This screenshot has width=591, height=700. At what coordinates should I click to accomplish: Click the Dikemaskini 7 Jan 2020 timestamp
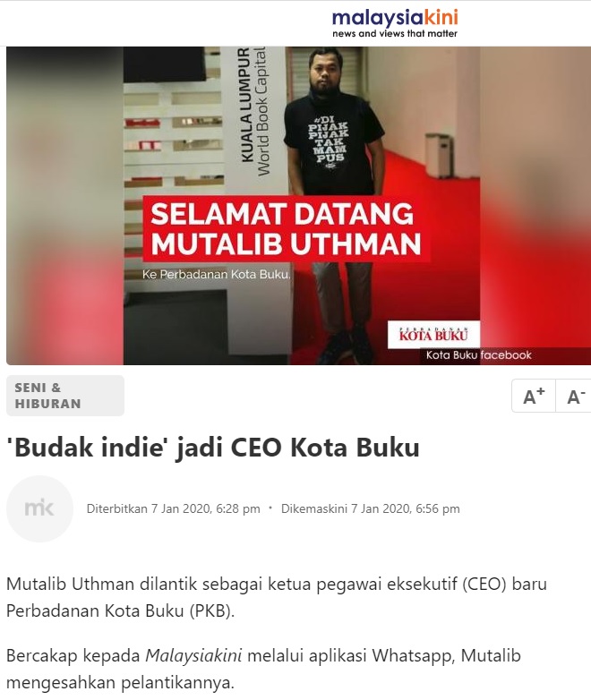[371, 509]
